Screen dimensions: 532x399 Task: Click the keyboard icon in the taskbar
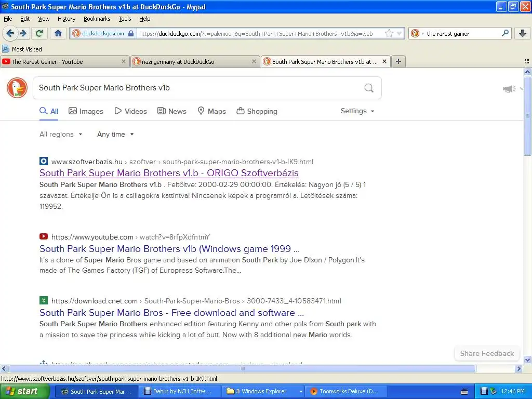[464, 392]
